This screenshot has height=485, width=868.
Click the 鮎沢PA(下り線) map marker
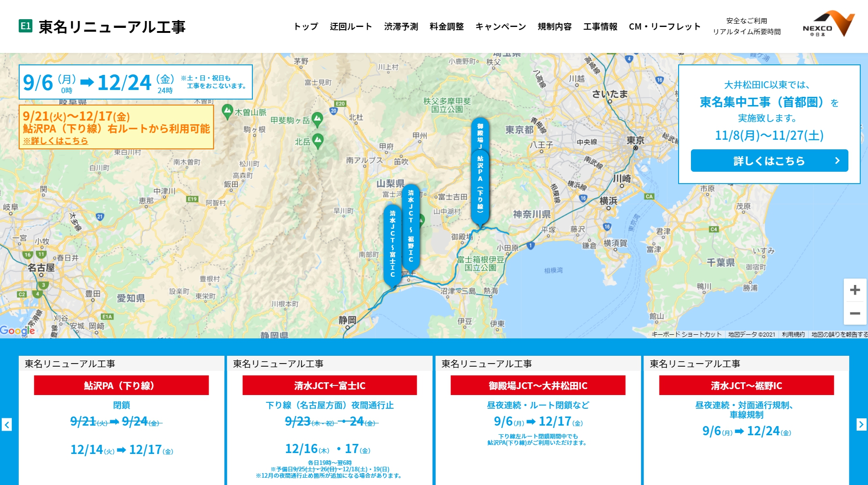pyautogui.click(x=480, y=188)
